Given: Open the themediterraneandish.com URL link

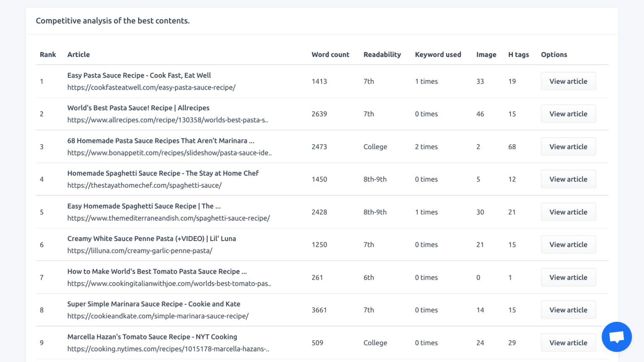Looking at the screenshot, I should coord(169,218).
